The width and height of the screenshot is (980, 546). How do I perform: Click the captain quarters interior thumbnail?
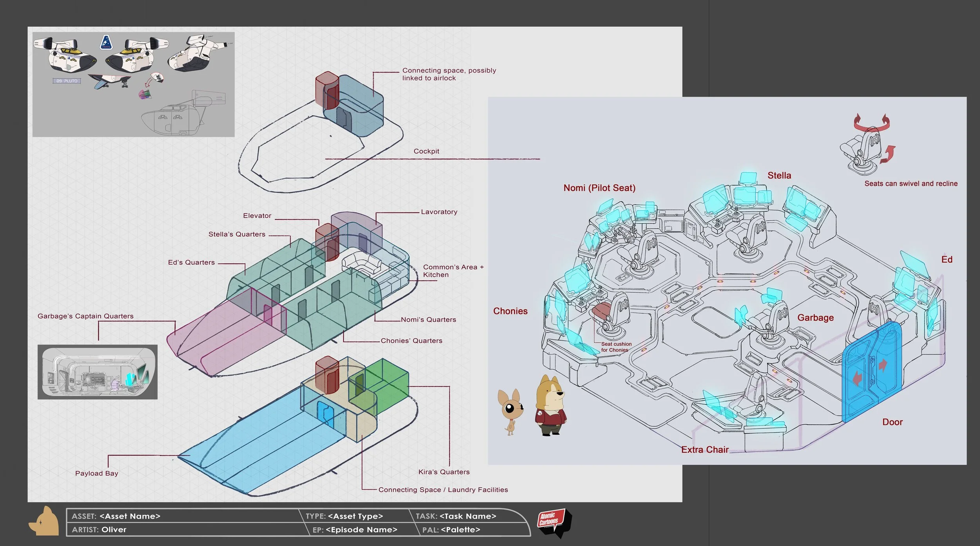click(97, 372)
